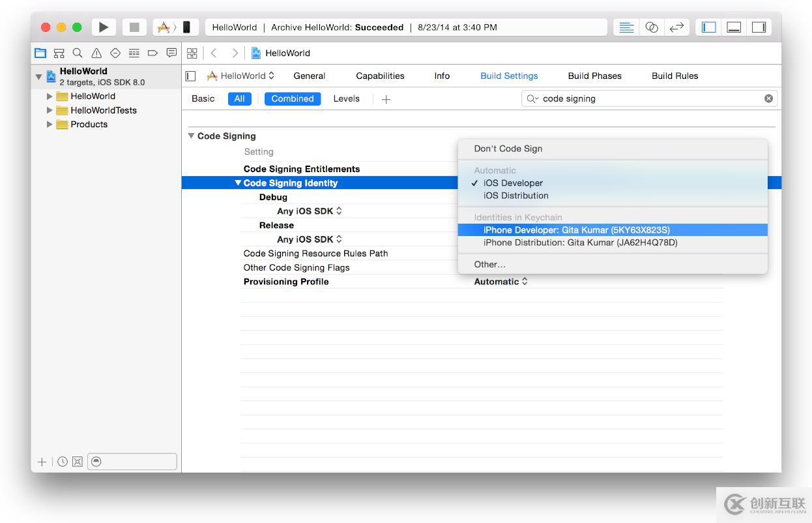Toggle the bottom Debug area panel
The height and width of the screenshot is (523, 812).
[734, 27]
